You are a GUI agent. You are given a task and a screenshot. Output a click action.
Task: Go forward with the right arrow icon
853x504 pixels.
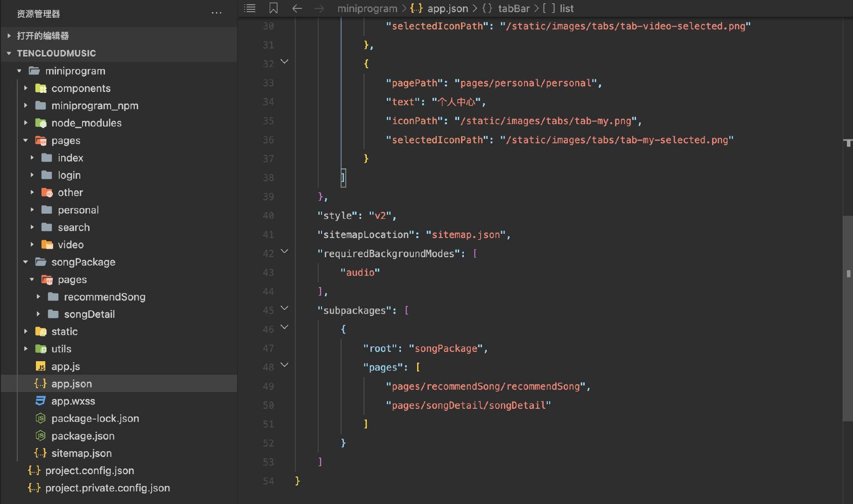coord(319,8)
